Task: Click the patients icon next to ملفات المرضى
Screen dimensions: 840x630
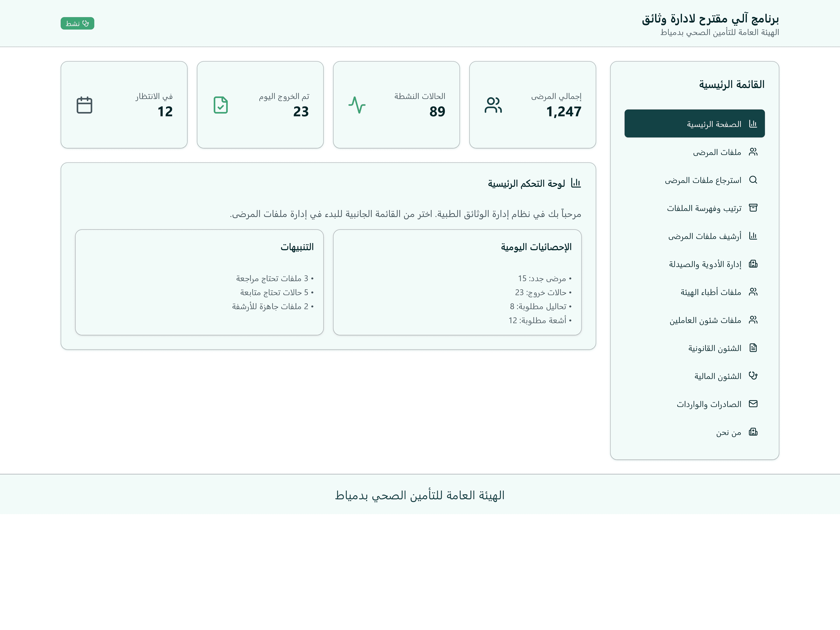Action: [753, 152]
